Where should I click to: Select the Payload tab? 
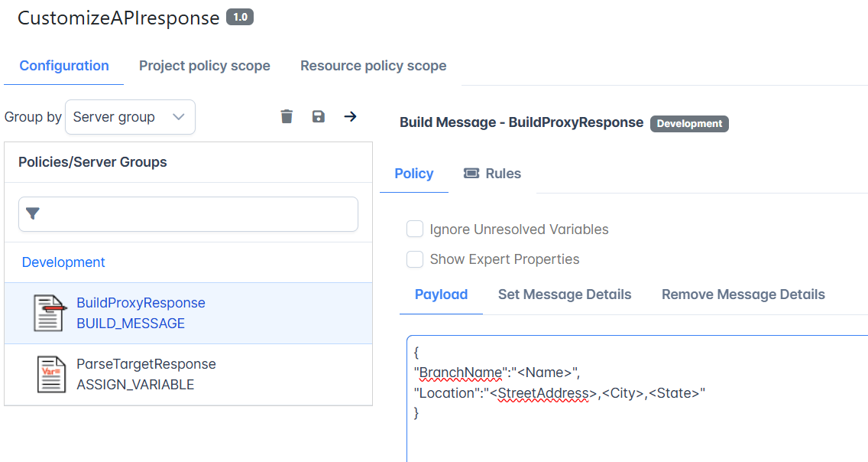click(441, 294)
